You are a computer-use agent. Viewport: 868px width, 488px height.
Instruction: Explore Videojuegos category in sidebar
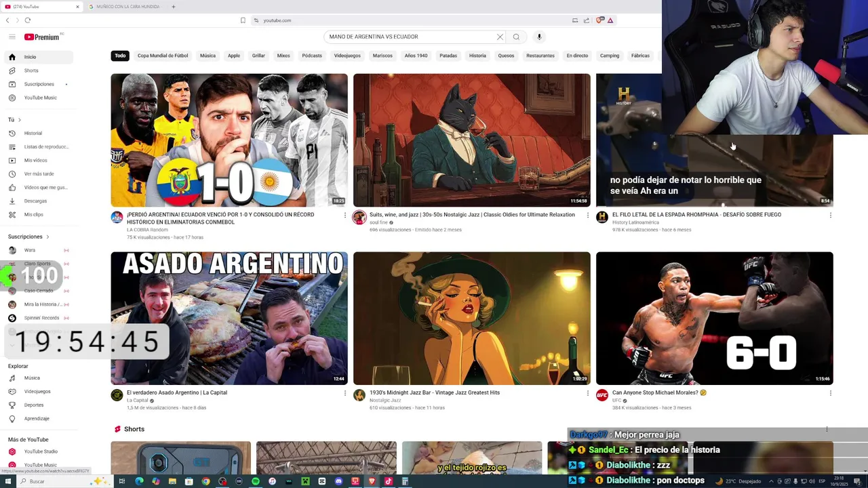(x=39, y=391)
